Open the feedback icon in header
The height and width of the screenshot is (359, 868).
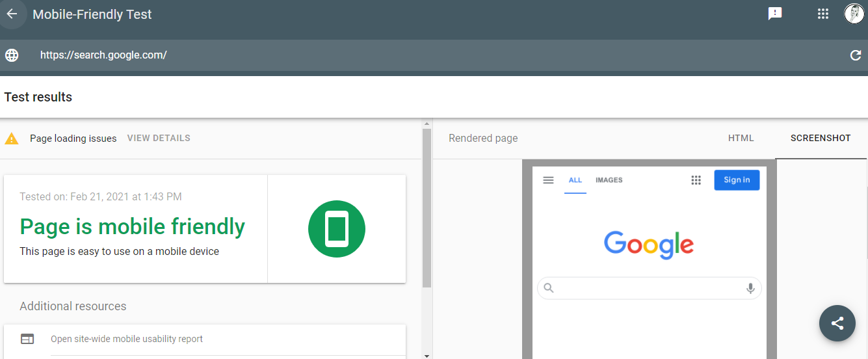coord(775,14)
